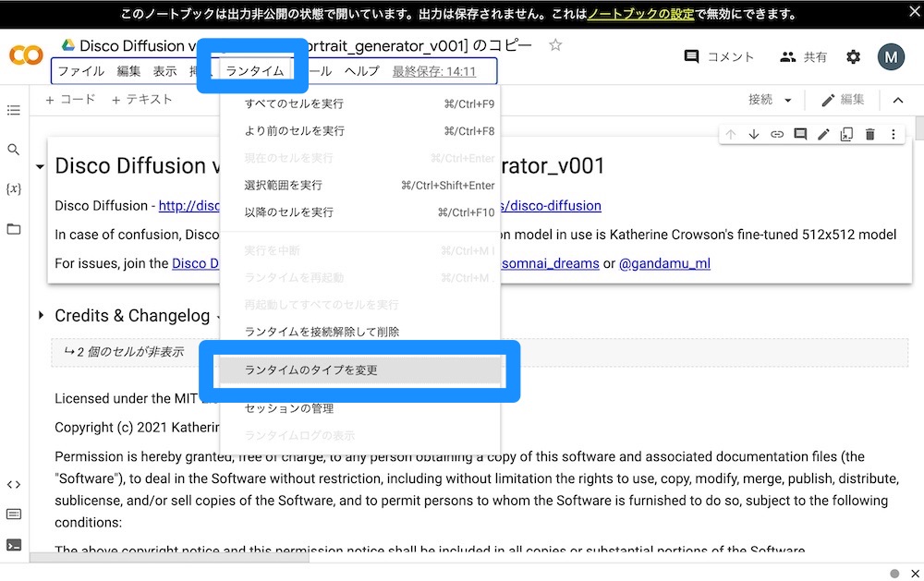Screen dimensions: 924x581
Task: Add a code cell with + コード
Action: click(x=71, y=100)
